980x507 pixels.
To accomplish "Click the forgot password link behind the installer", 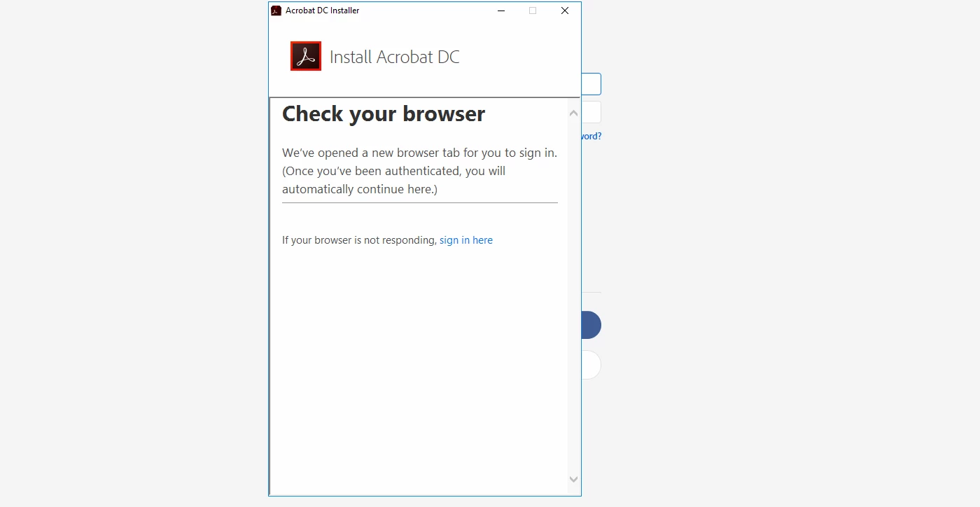I will coord(591,136).
